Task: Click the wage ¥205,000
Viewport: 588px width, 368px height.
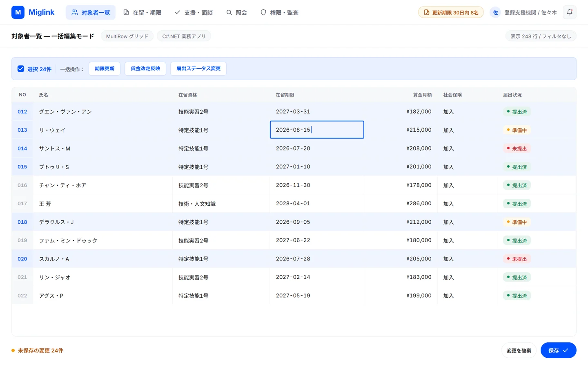Action: click(x=419, y=259)
